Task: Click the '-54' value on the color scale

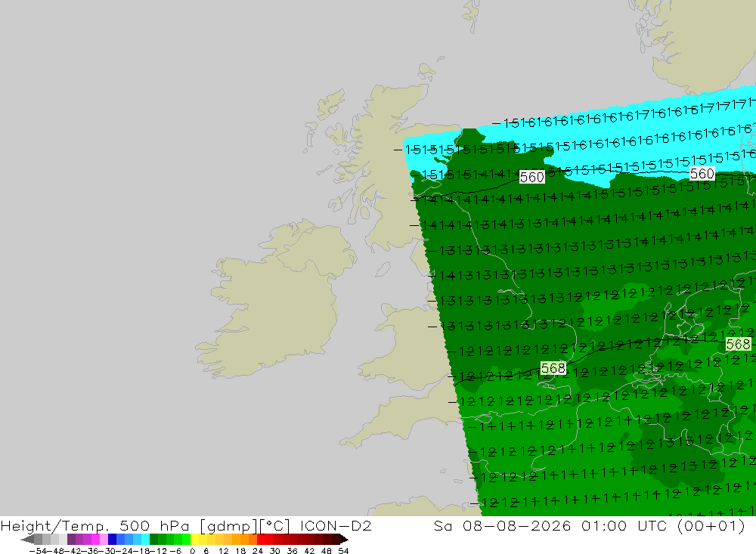Action: coord(38,551)
